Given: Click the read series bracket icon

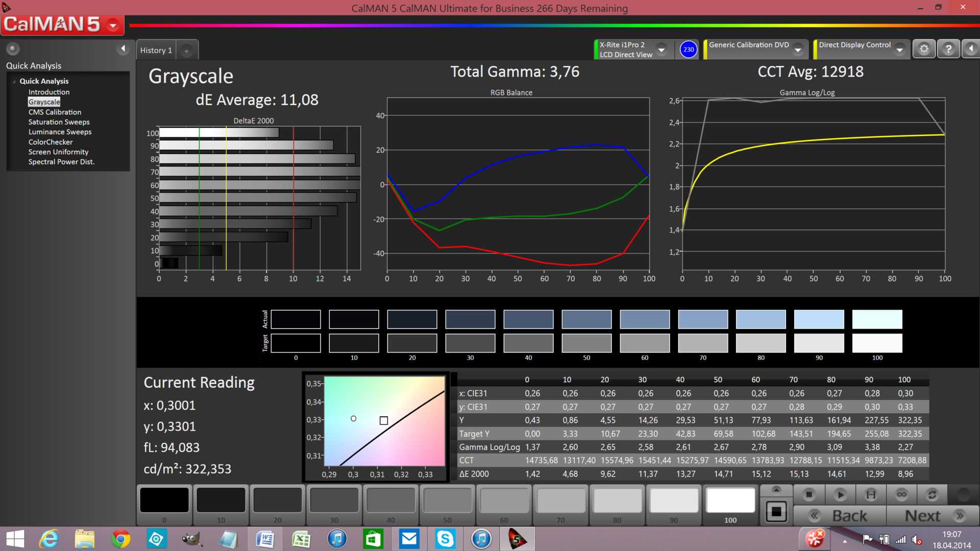Looking at the screenshot, I should [871, 494].
